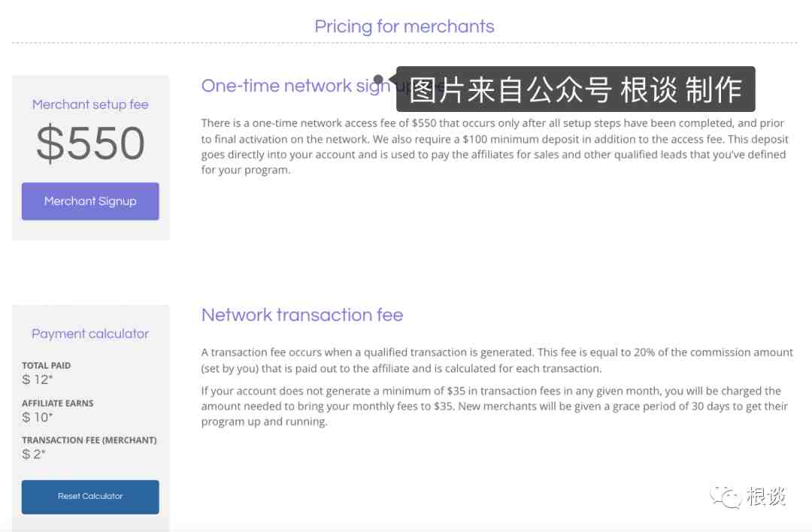The width and height of the screenshot is (812, 532).
Task: Click the one-time network access fee paragraph
Action: (495, 147)
